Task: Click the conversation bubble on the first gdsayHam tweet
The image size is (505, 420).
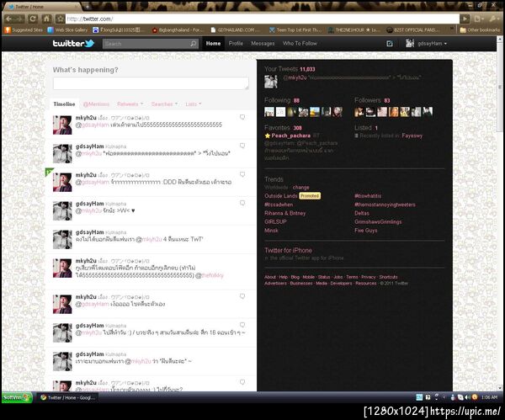Action: pyautogui.click(x=242, y=146)
